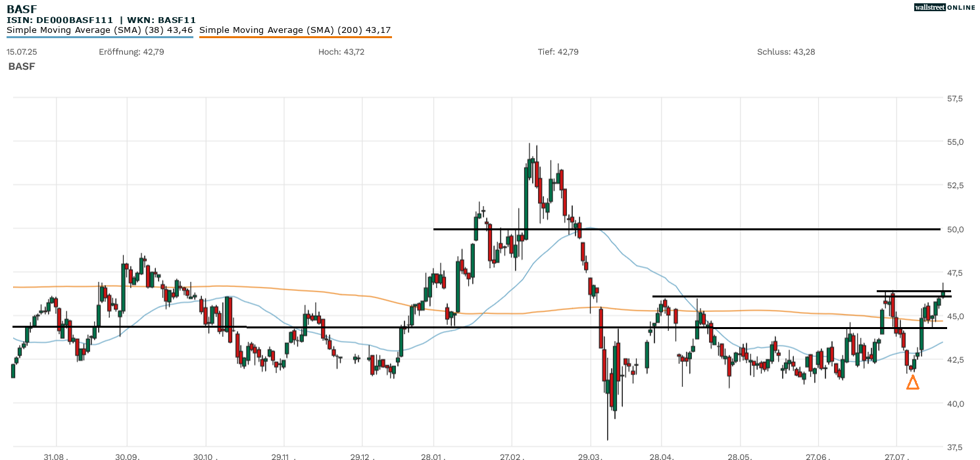This screenshot has height=460, width=980.
Task: Click the gray BASF chart series label
Action: pos(22,66)
